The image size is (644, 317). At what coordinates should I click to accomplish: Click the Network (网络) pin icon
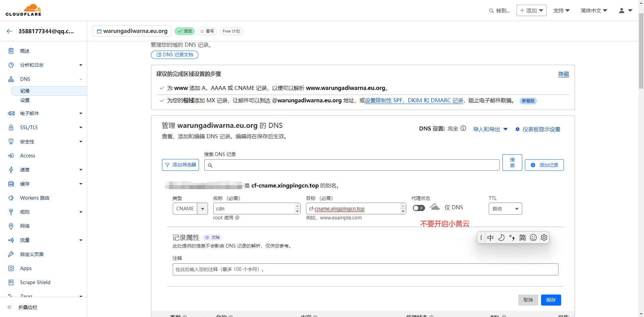coord(11,226)
